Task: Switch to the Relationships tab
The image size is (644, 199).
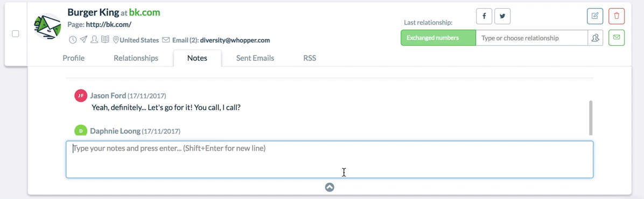Action: coord(136,58)
